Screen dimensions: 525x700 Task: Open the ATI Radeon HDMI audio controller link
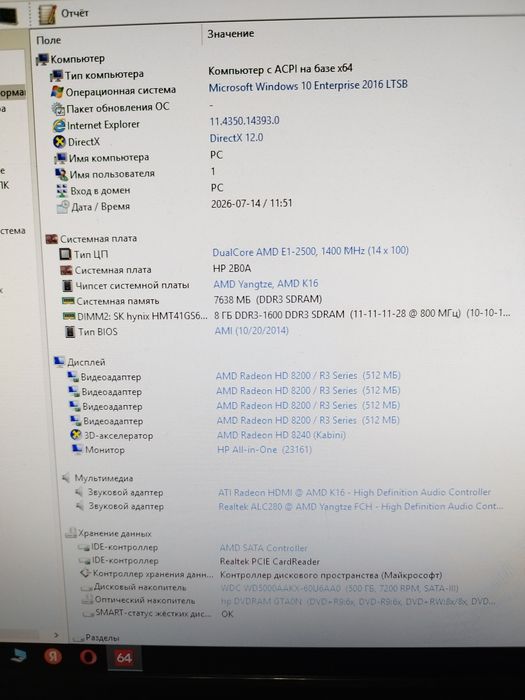click(354, 492)
